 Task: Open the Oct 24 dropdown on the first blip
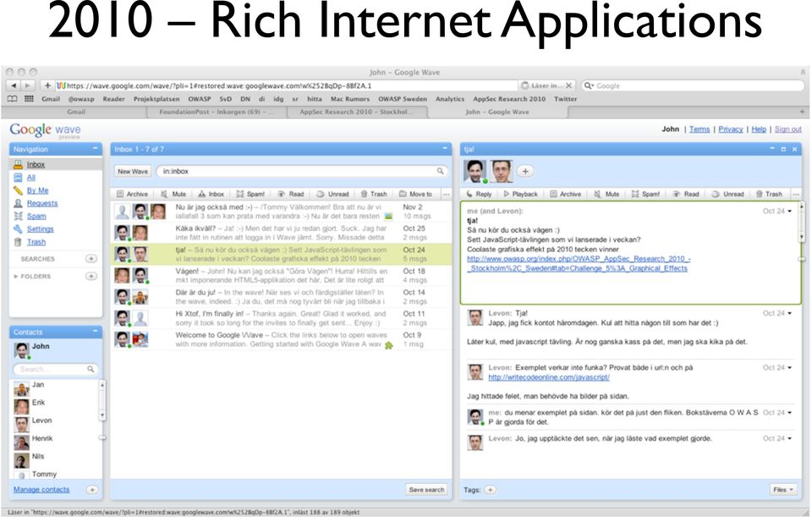pos(790,211)
